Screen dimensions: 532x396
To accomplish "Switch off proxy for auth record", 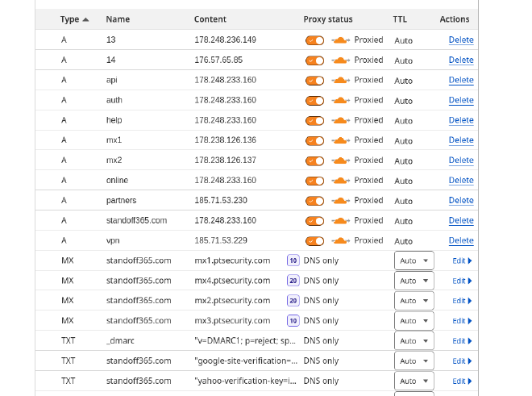I will point(314,101).
